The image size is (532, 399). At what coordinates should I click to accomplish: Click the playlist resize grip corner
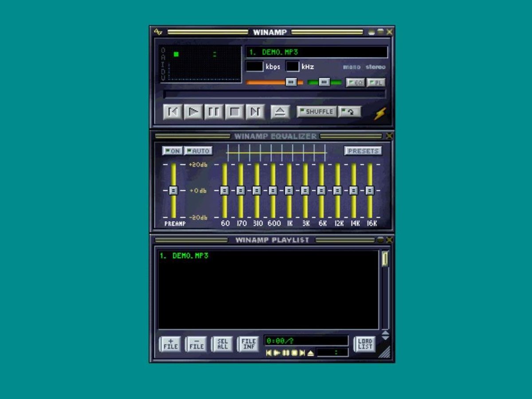[x=384, y=352]
